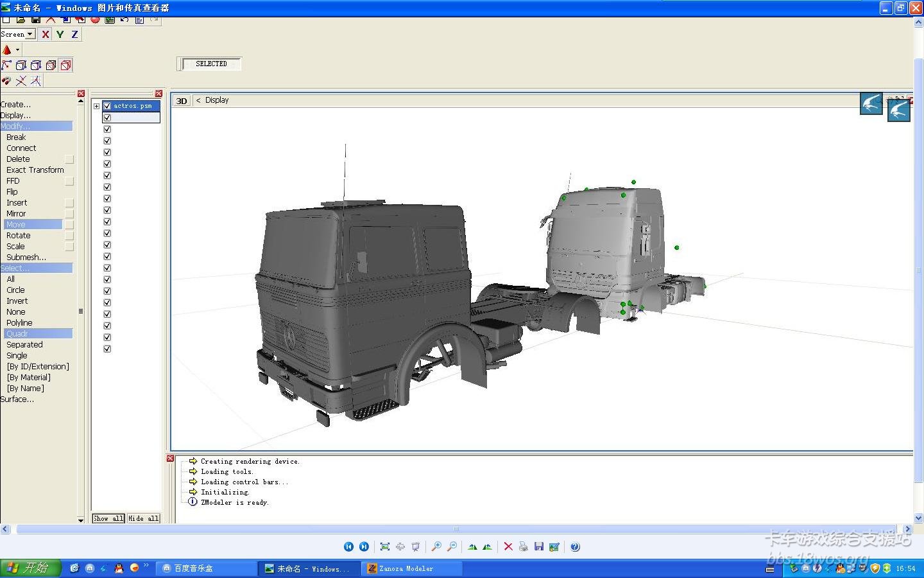Toggle the checkbox beside Rotate tool
Screen dimensions: 924x578
pos(69,236)
